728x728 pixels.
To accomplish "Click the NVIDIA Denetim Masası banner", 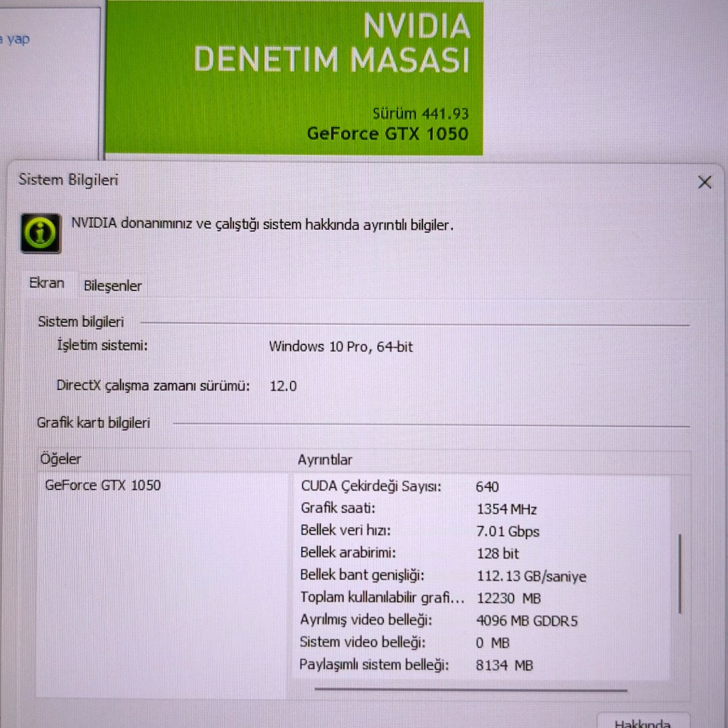I will (x=294, y=77).
